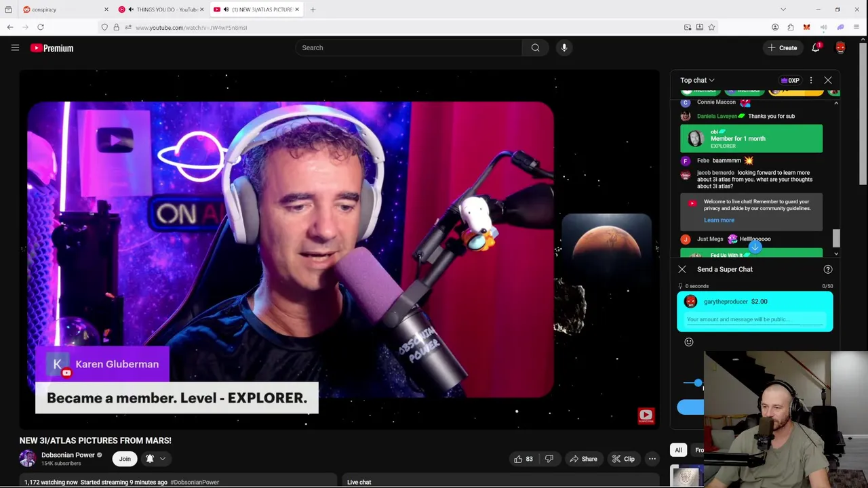Image resolution: width=868 pixels, height=488 pixels.
Task: Open the emoji picker in Super Chat
Action: click(689, 342)
